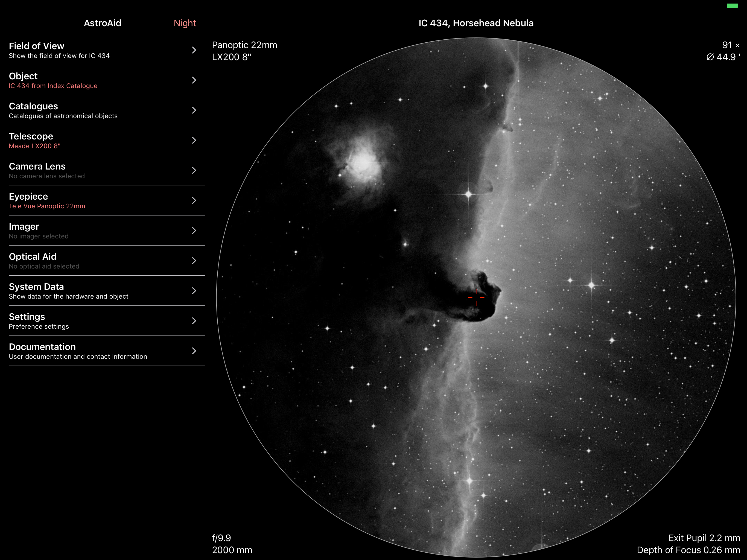Click the bright nebula NGC 2023 patch

click(x=363, y=163)
